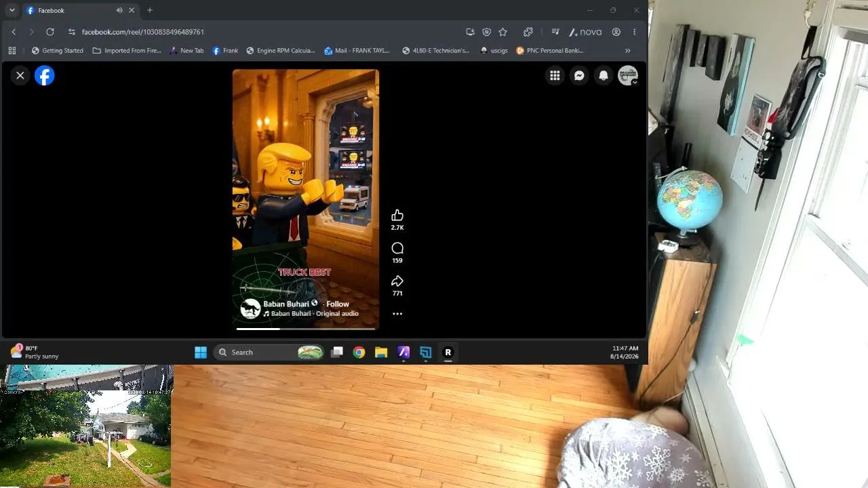Seek using the reel progress bar
The height and width of the screenshot is (488, 868).
(306, 329)
